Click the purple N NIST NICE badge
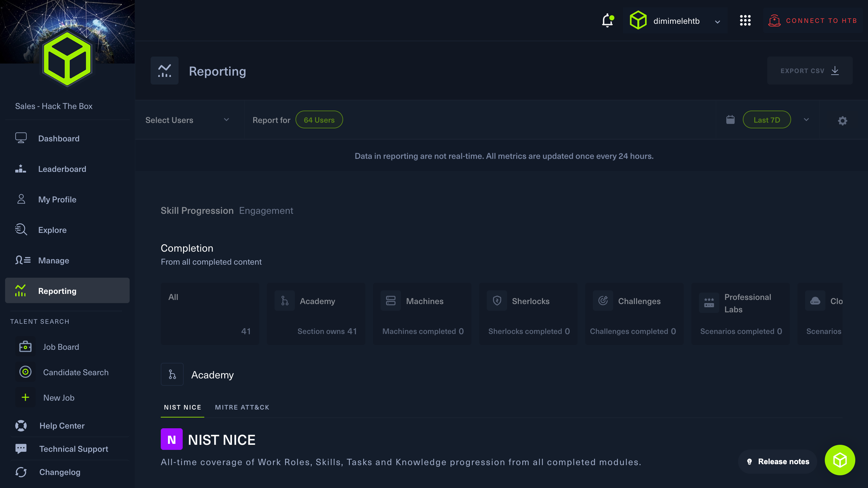Image resolution: width=868 pixels, height=488 pixels. click(172, 439)
